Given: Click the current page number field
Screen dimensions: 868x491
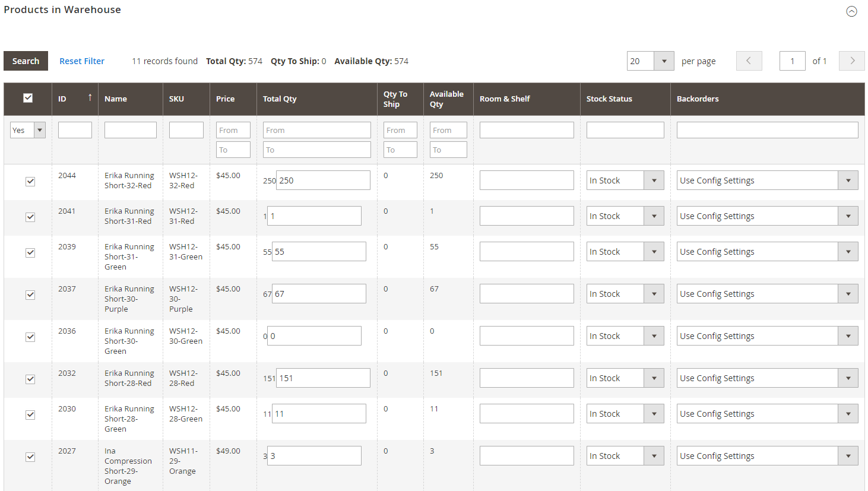Looking at the screenshot, I should 792,61.
